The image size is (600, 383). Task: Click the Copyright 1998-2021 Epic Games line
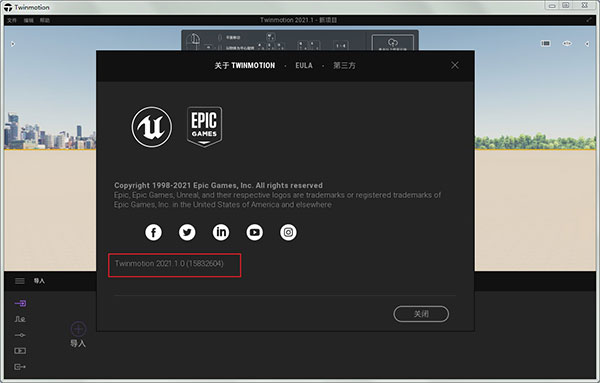[x=218, y=186]
